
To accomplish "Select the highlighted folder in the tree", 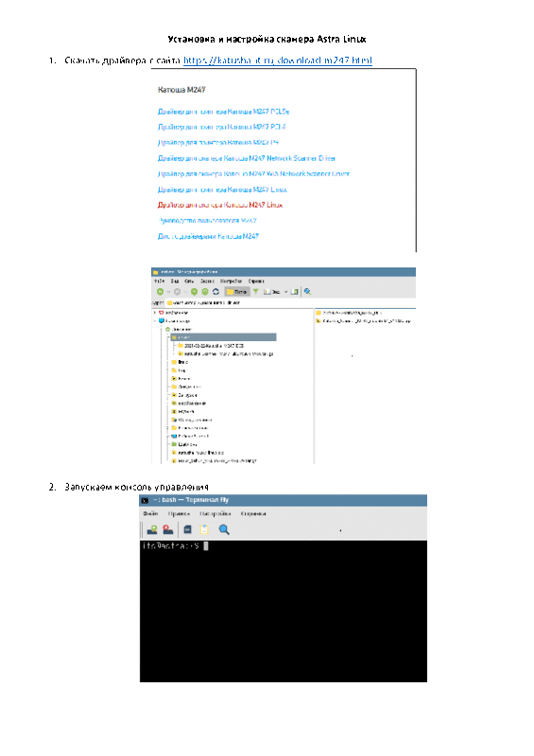I will point(223,337).
